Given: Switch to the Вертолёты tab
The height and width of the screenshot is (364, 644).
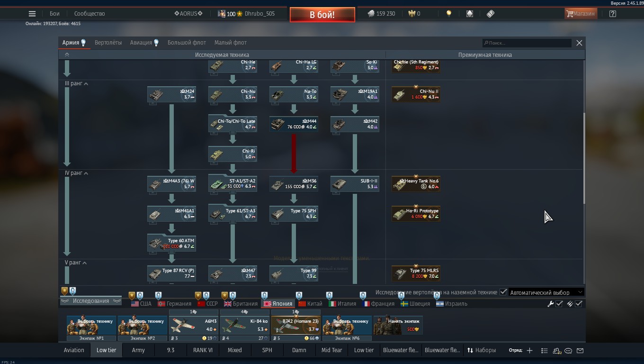Looking at the screenshot, I should click(x=108, y=43).
